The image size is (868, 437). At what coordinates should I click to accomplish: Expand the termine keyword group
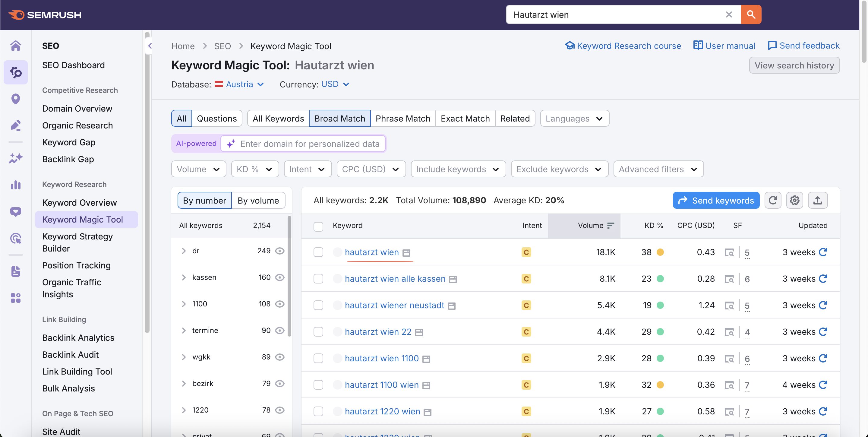tap(184, 331)
